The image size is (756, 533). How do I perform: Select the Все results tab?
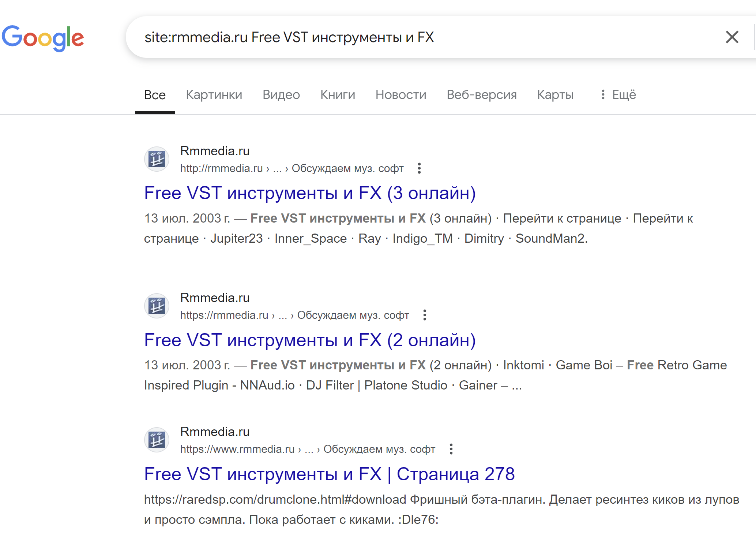155,95
